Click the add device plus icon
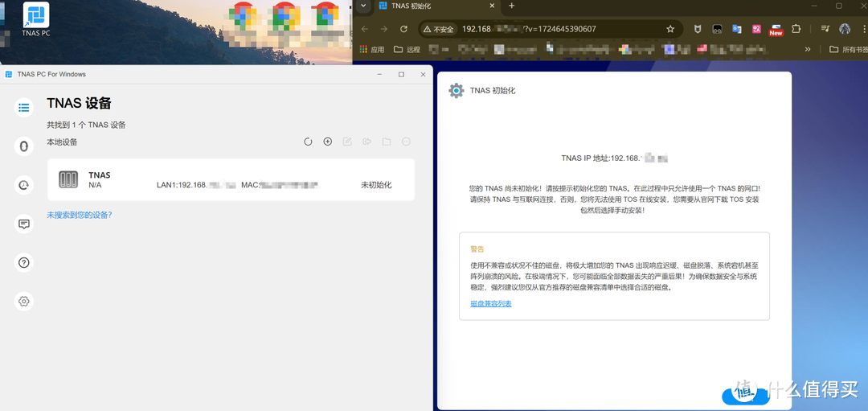 click(x=328, y=142)
